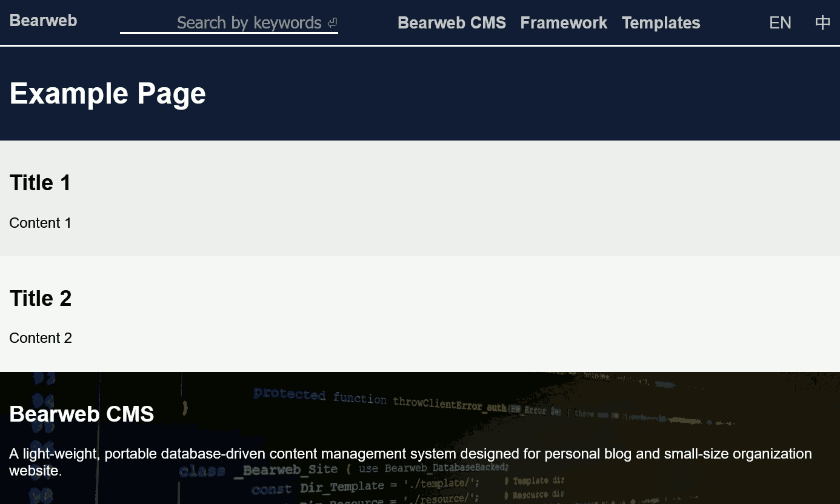Click the search field's enter-key icon

click(332, 23)
